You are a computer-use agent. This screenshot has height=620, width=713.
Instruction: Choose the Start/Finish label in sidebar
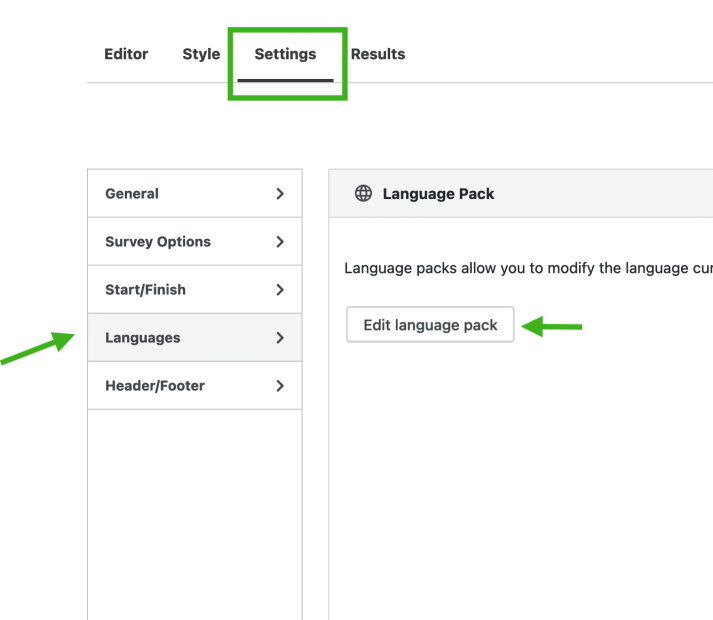pos(145,290)
